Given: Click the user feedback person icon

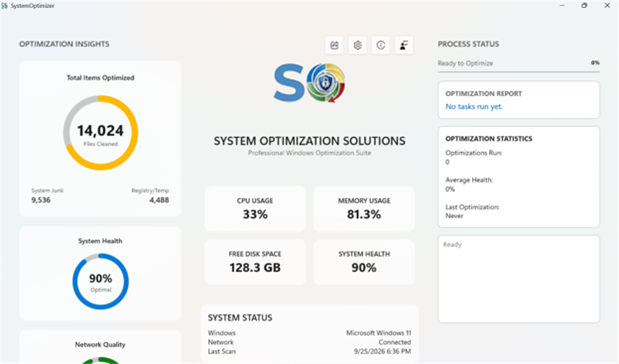Looking at the screenshot, I should click(x=403, y=45).
